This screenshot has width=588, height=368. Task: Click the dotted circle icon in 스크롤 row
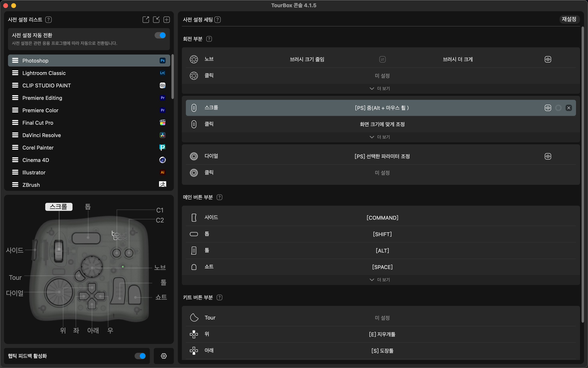(558, 108)
